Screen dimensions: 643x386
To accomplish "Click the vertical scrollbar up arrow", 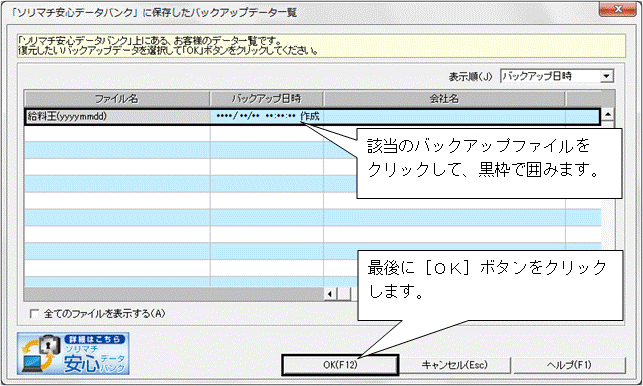I will (x=608, y=114).
